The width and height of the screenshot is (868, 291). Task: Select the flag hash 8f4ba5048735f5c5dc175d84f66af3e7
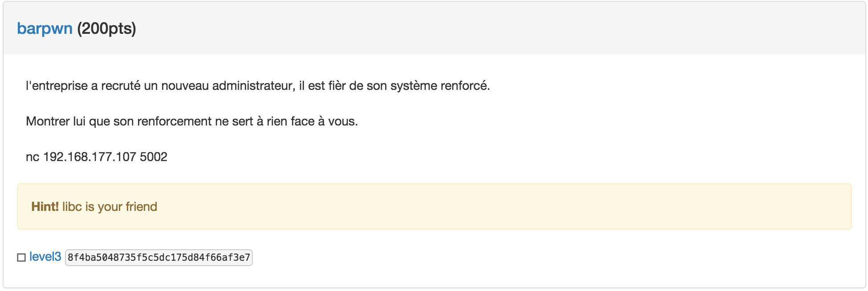coord(159,257)
